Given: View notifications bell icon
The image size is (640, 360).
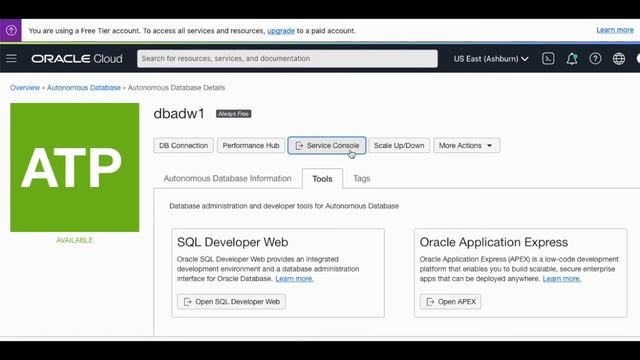Looking at the screenshot, I should [x=571, y=59].
